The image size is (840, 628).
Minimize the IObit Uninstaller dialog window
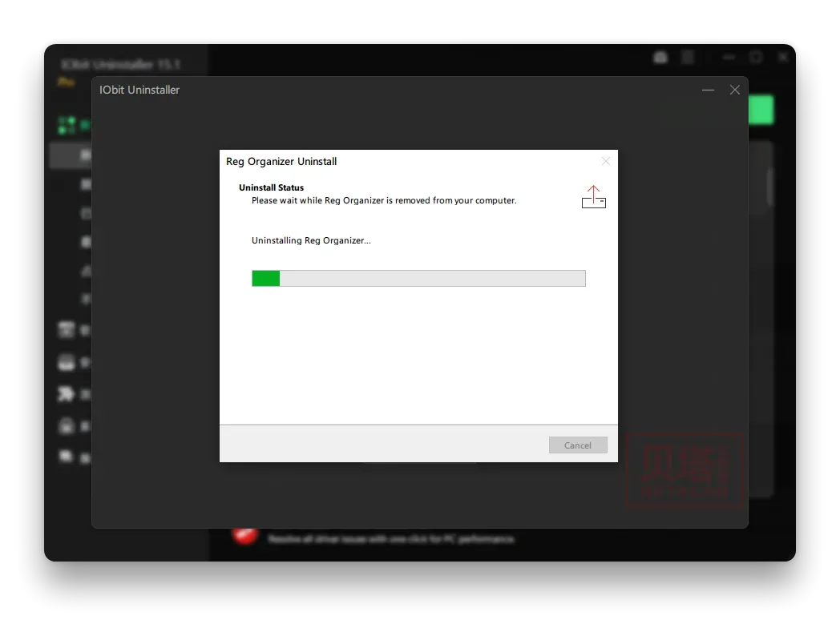(x=709, y=90)
